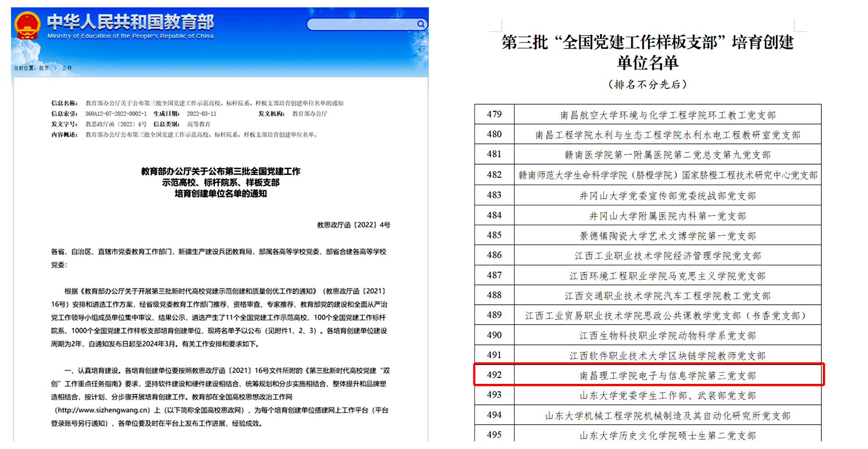Click the generation date 2022-03-11
The height and width of the screenshot is (449, 868).
coord(201,114)
